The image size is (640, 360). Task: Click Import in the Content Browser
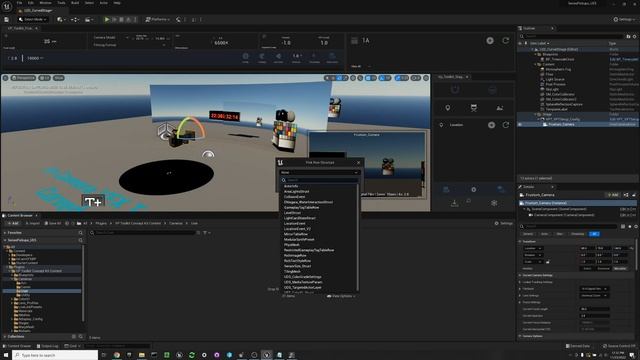tap(33, 223)
